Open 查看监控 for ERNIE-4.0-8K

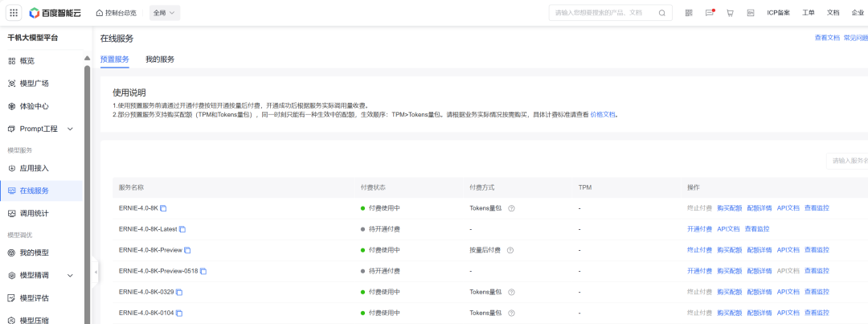click(817, 208)
